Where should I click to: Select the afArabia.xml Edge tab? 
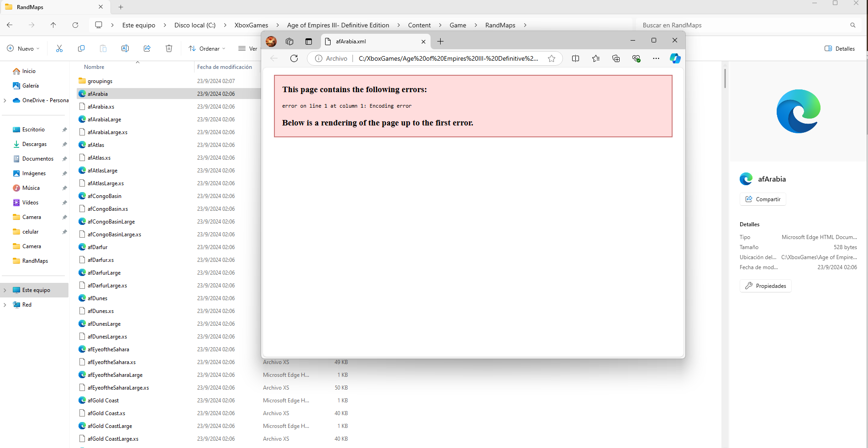[x=375, y=42]
